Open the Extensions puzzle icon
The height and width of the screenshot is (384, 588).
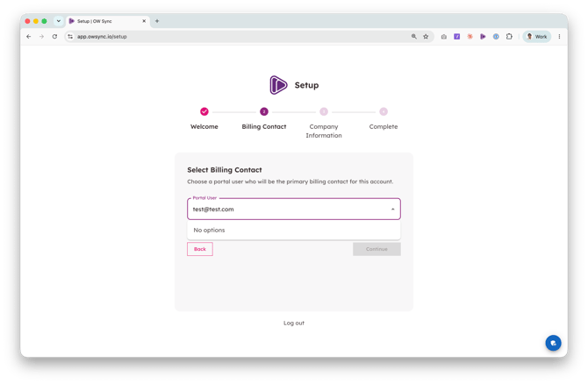(x=509, y=37)
